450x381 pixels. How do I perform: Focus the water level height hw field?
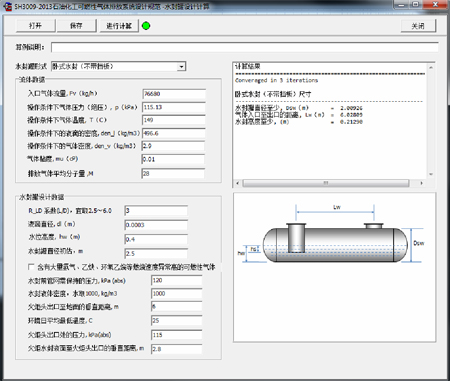pos(156,239)
